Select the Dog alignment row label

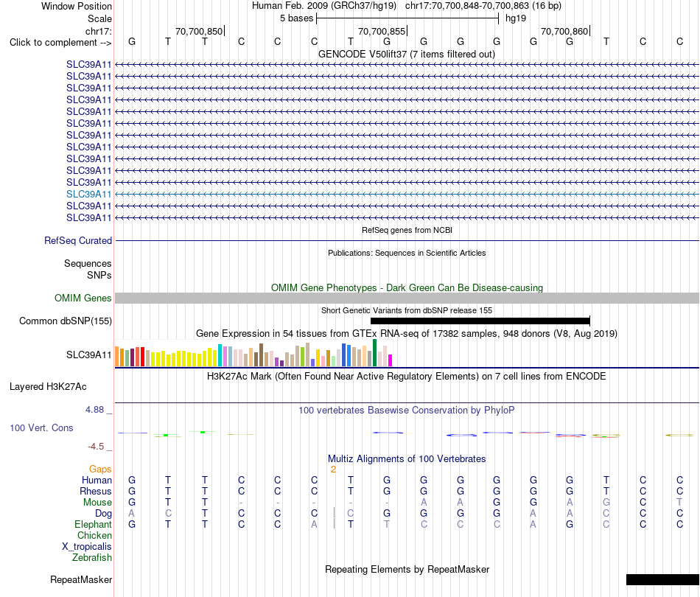(x=104, y=514)
